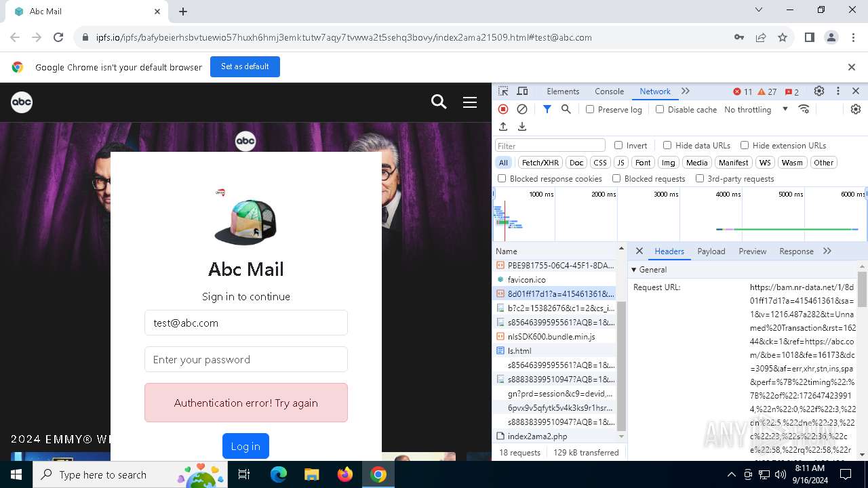Viewport: 868px width, 488px height.
Task: Open the Preview tab
Action: [x=752, y=251]
